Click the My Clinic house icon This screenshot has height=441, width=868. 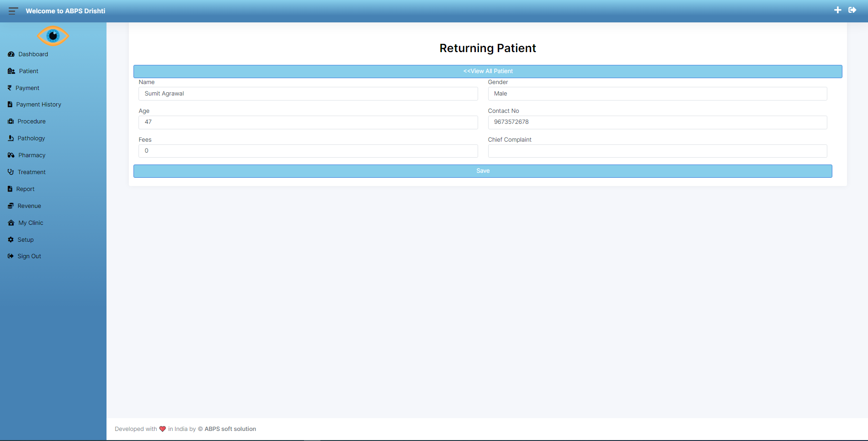pos(11,223)
